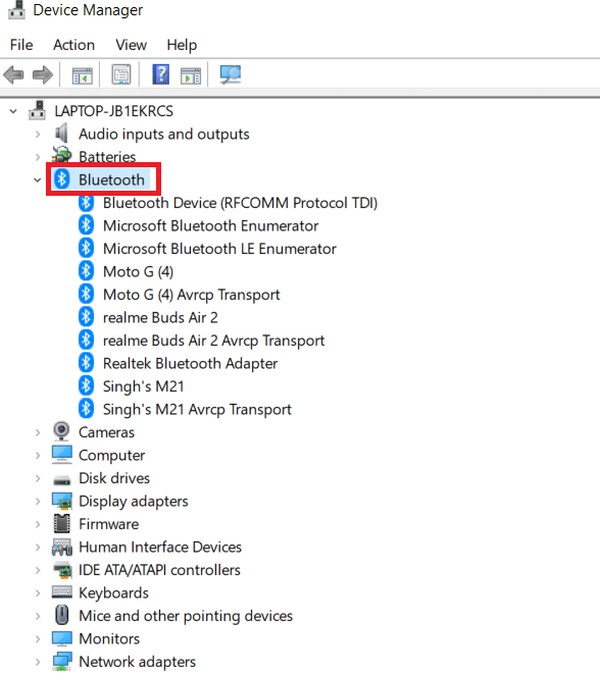Viewport: 600px width, 673px height.
Task: Click the Properties toolbar icon
Action: click(121, 75)
